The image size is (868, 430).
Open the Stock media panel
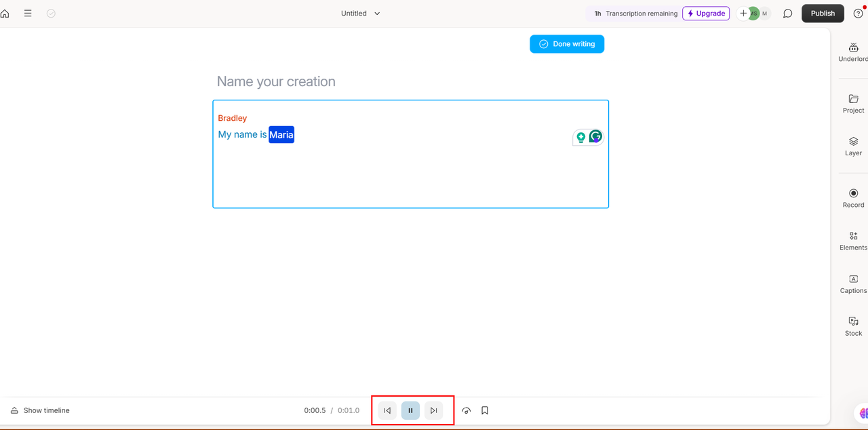point(853,326)
